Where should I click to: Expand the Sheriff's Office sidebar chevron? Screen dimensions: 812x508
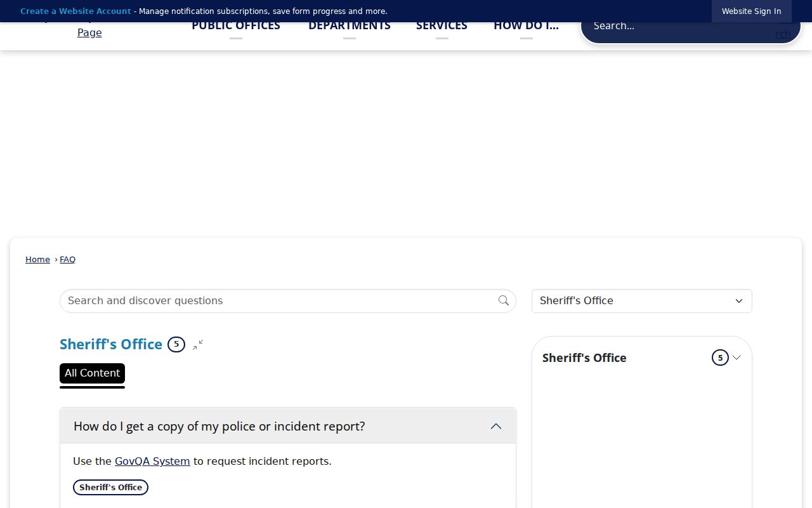[737, 358]
